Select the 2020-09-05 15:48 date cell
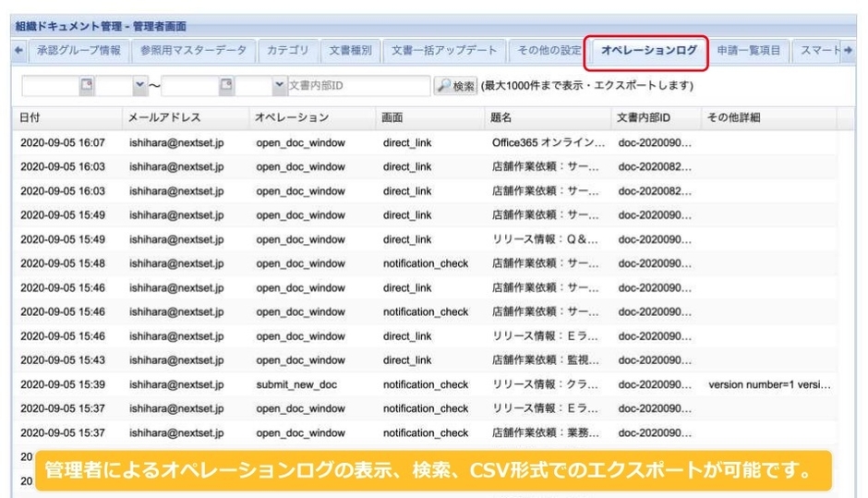 [63, 263]
